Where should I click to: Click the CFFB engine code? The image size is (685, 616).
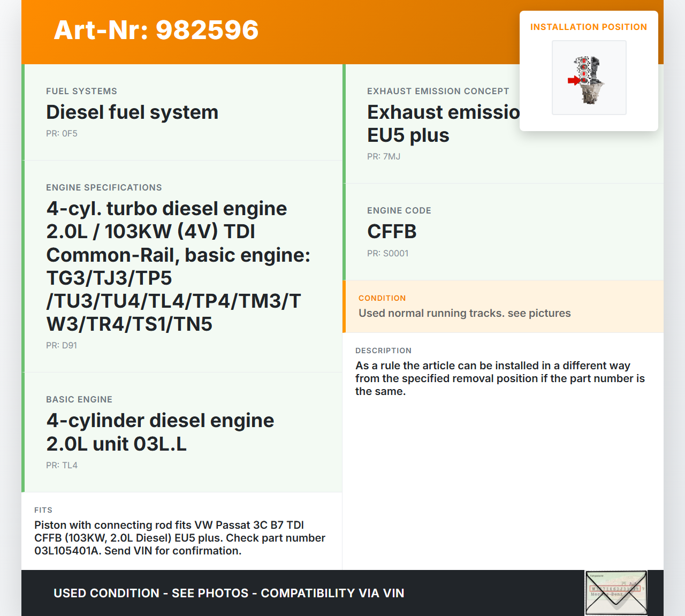392,232
